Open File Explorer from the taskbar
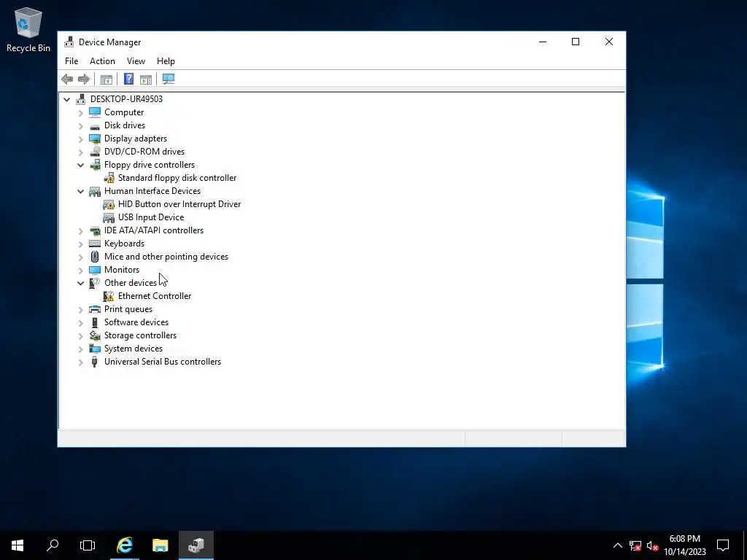The height and width of the screenshot is (560, 747). click(160, 545)
